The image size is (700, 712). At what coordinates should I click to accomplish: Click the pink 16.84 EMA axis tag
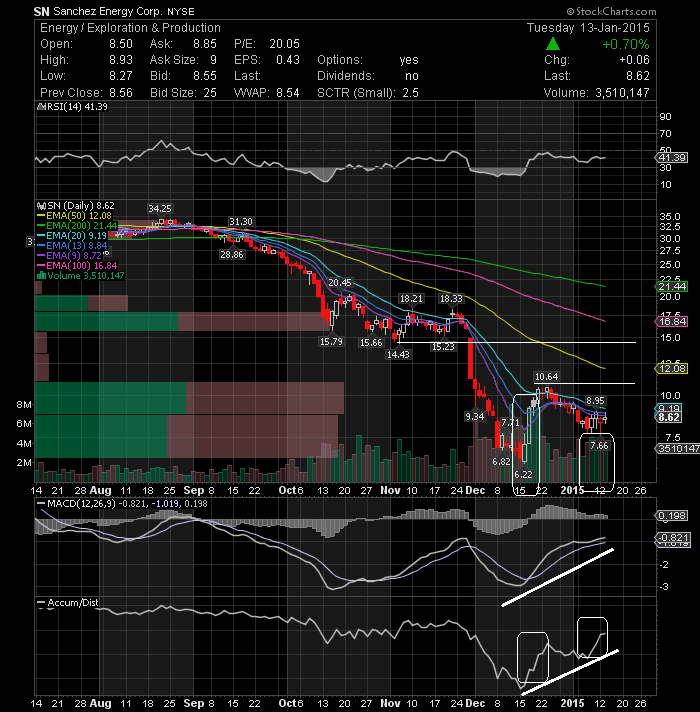(x=672, y=322)
